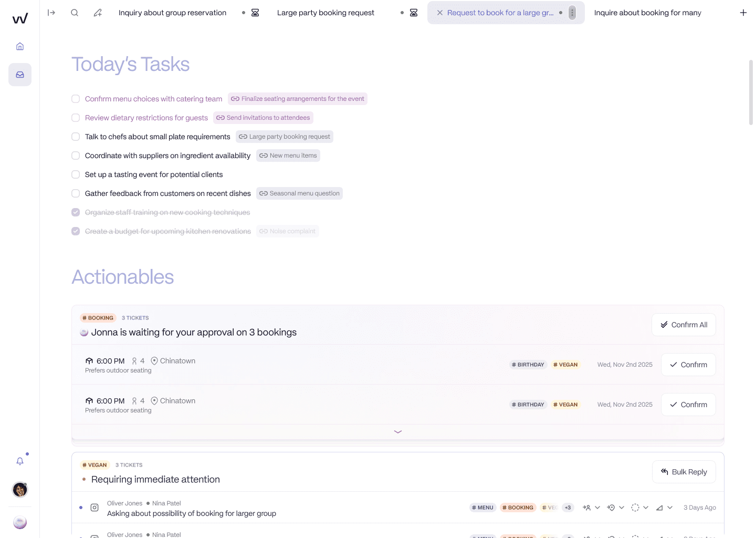
Task: Check 'Coordinate with suppliers on ingredient availability'
Action: pos(76,156)
